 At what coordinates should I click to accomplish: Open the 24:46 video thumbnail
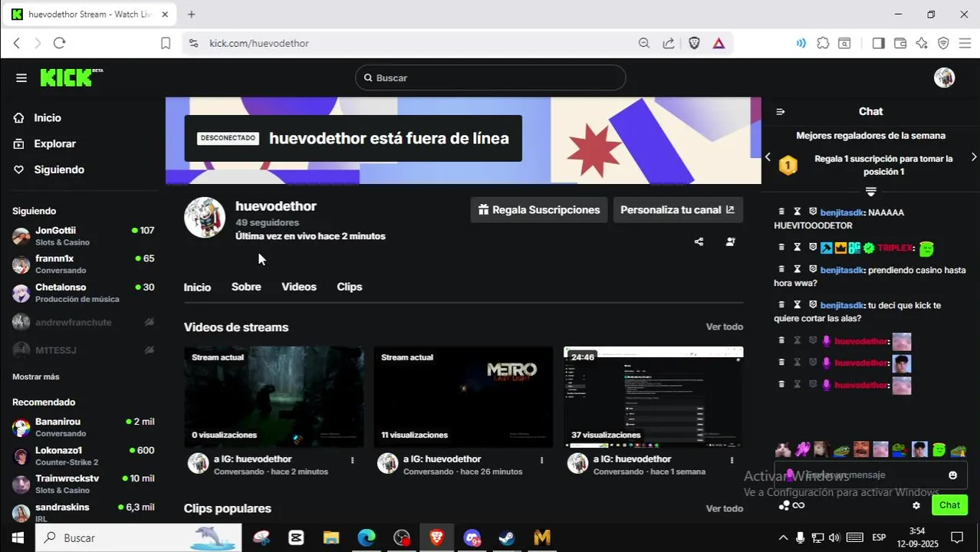[653, 397]
